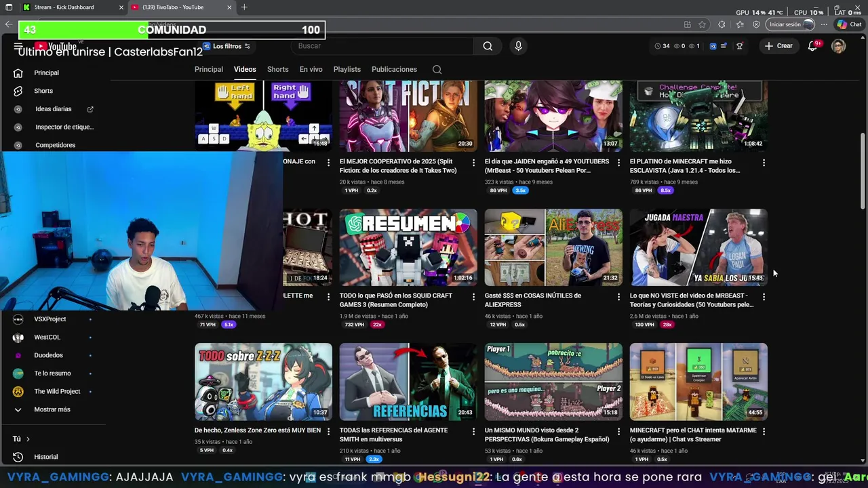Start voice search with microphone icon

pyautogui.click(x=518, y=46)
